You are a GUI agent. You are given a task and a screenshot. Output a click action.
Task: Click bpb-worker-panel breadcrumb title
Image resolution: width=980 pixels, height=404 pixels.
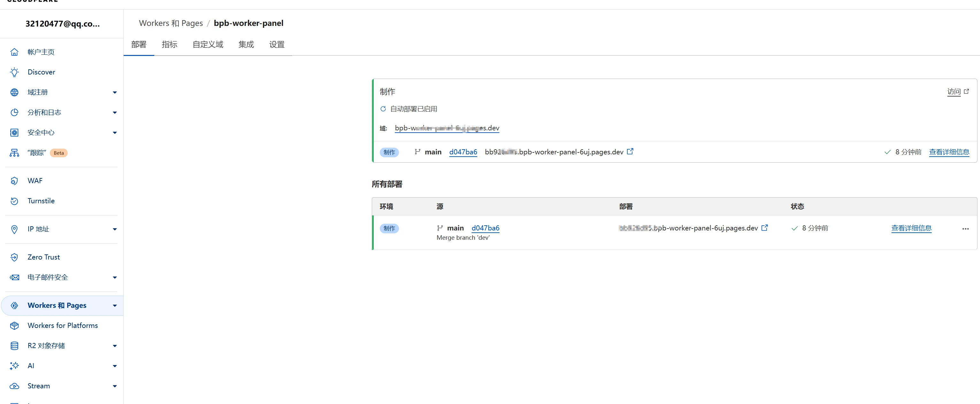click(x=249, y=23)
